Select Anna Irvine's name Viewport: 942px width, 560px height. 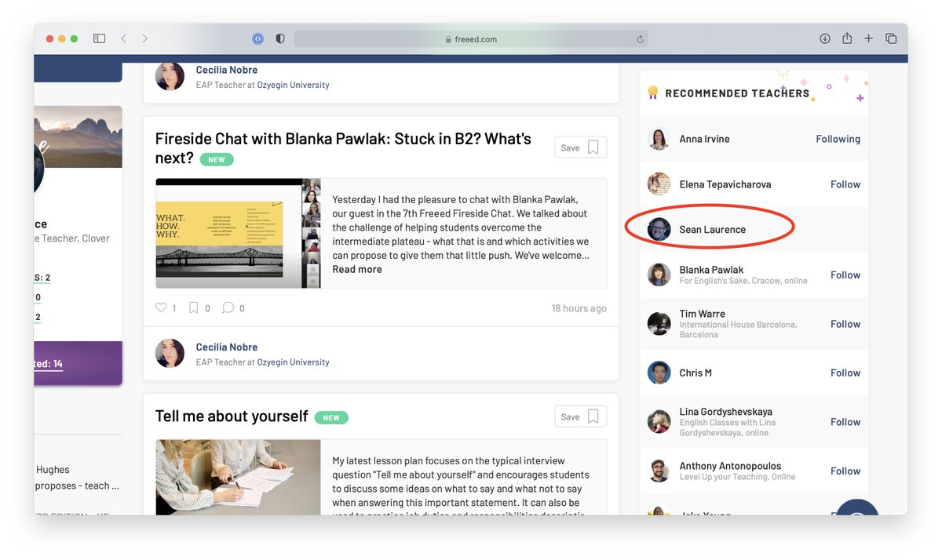tap(704, 139)
